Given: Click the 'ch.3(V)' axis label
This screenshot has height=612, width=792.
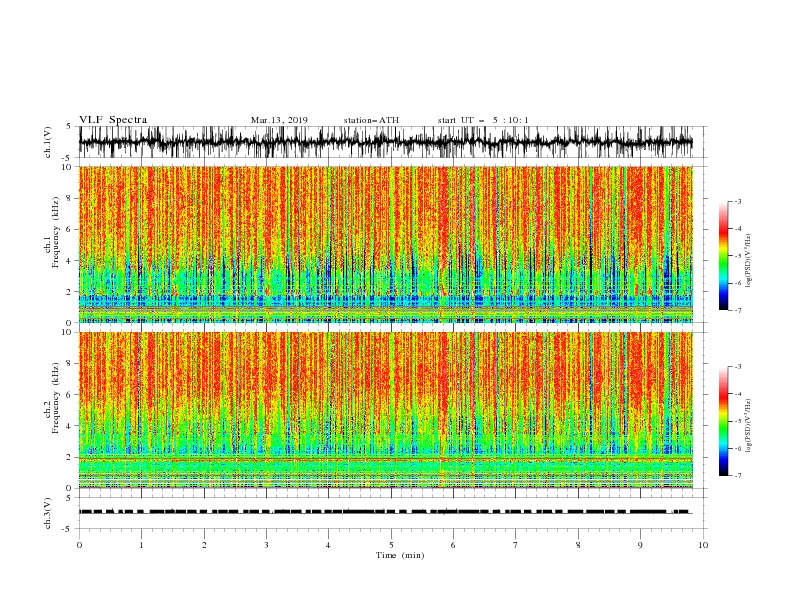Looking at the screenshot, I should coord(48,513).
